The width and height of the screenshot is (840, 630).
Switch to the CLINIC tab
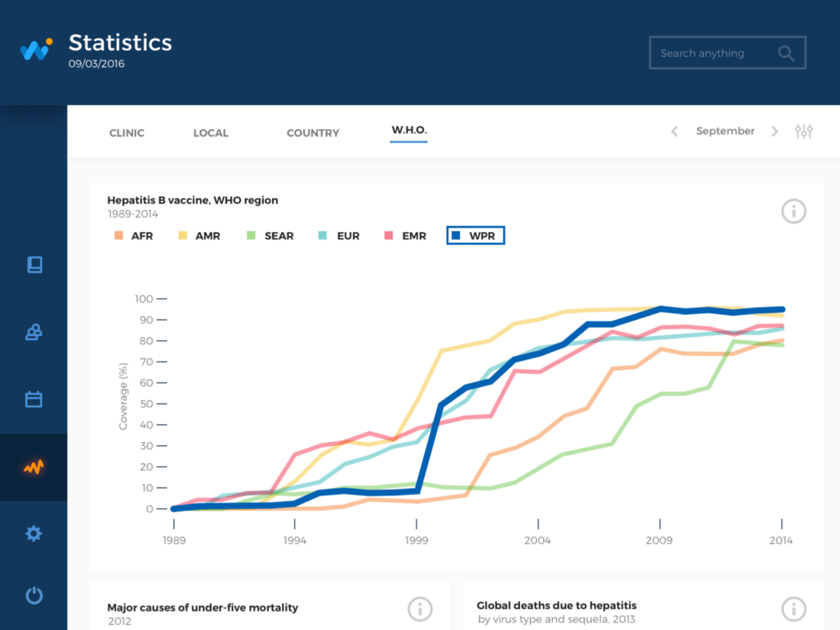(x=127, y=133)
